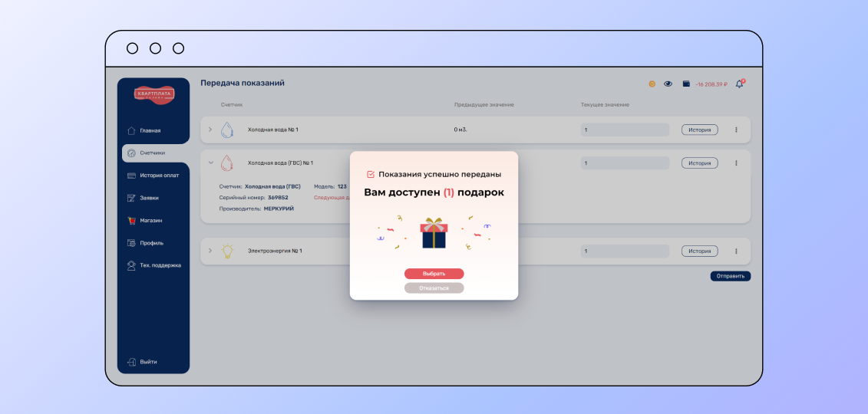Viewport: 868px width, 414px height.
Task: Click current value field for Электроэнергия № 1
Action: [x=625, y=251]
